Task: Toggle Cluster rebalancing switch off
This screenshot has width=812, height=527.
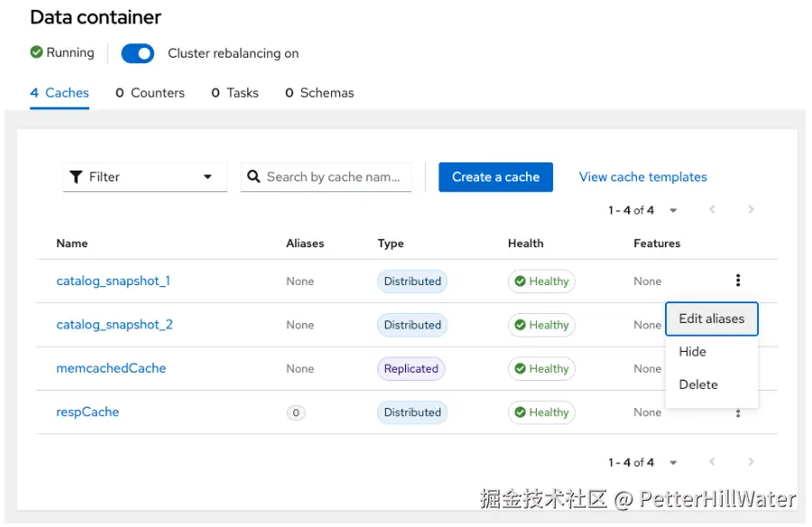Action: coord(138,53)
